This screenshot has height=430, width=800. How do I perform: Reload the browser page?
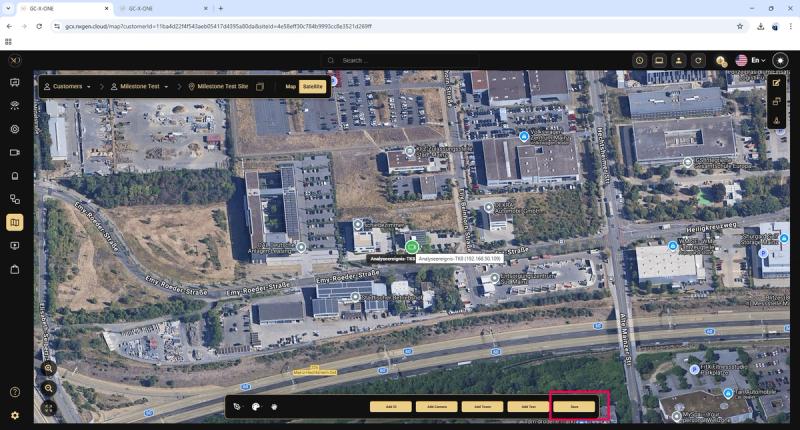point(39,26)
